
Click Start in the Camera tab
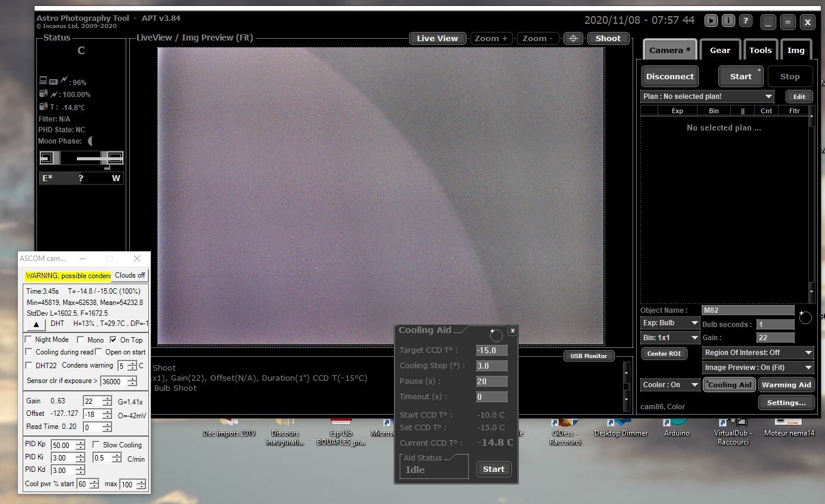(741, 76)
